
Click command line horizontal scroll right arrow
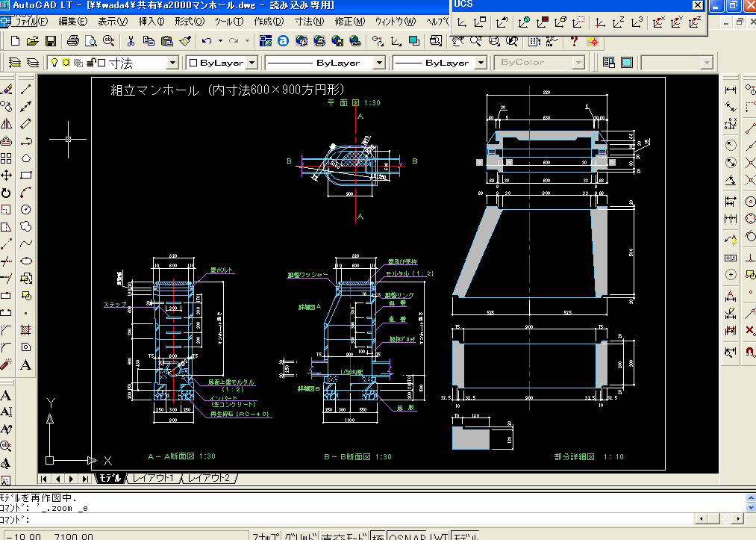(738, 519)
